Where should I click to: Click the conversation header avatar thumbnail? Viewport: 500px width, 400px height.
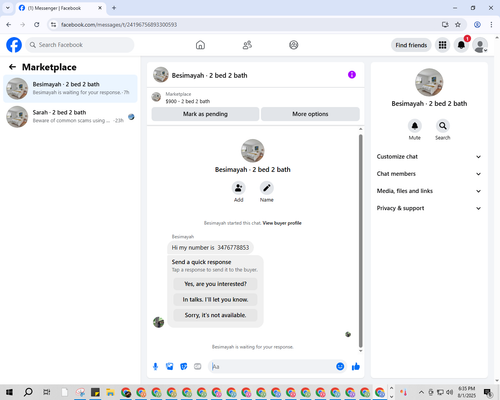click(x=161, y=75)
